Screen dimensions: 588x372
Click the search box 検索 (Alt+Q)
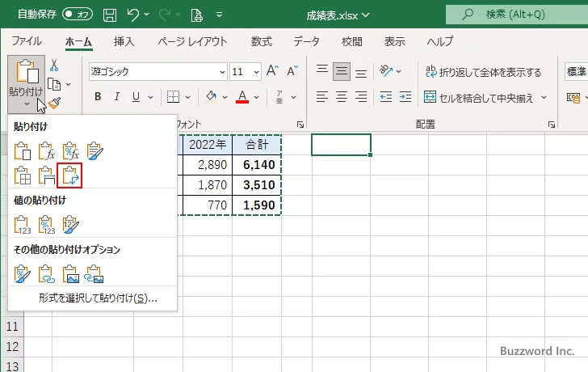[517, 15]
